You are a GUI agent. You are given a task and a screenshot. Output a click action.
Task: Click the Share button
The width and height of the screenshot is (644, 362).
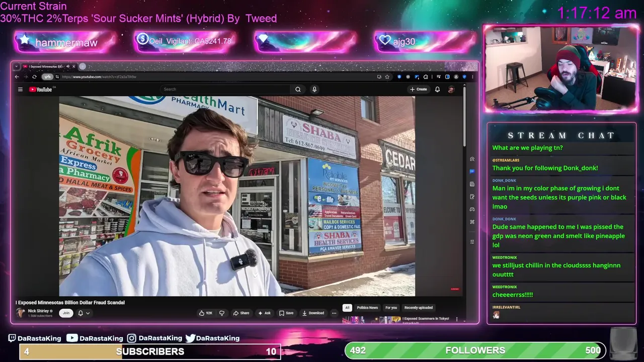point(241,313)
